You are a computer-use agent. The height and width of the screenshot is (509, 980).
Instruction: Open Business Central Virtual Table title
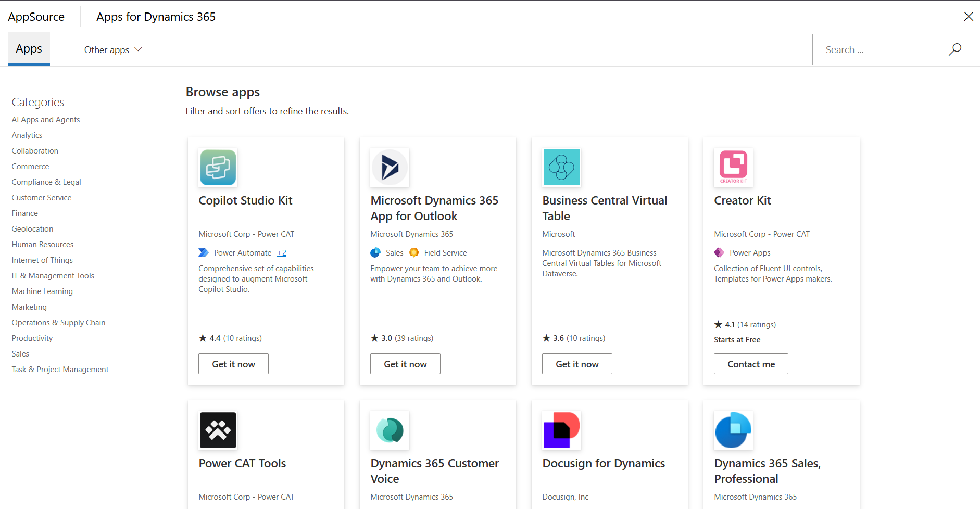(x=605, y=208)
